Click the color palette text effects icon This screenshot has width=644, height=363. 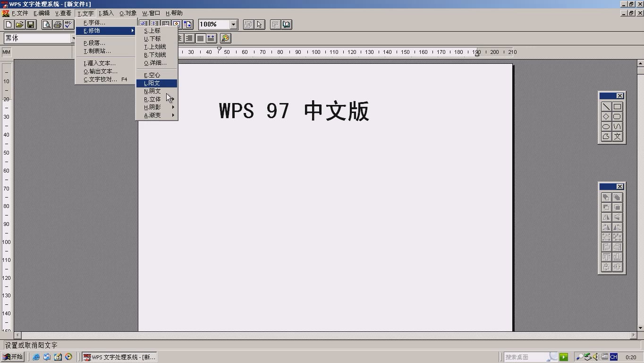point(226,38)
